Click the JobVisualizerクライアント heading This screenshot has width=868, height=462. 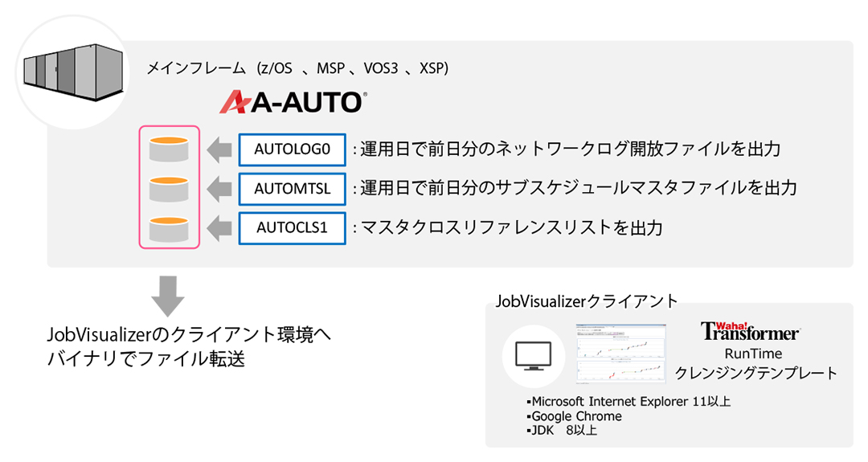(586, 301)
